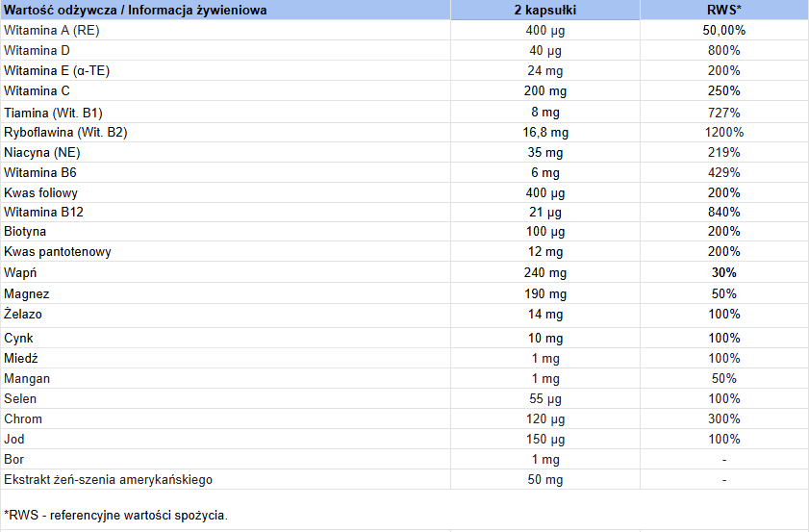809x532 pixels.
Task: Click the '840%' RWS value
Action: point(724,212)
